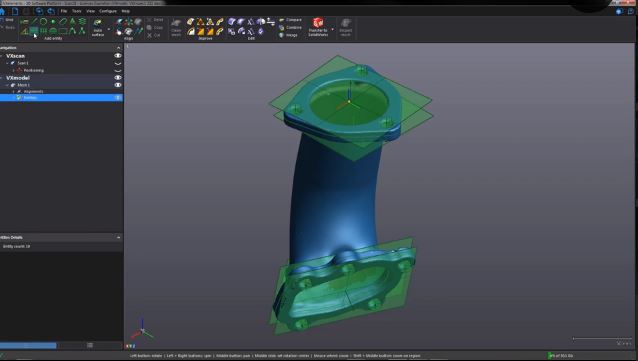
Task: Click the orientation axes triad in viewport corner
Action: (x=142, y=330)
